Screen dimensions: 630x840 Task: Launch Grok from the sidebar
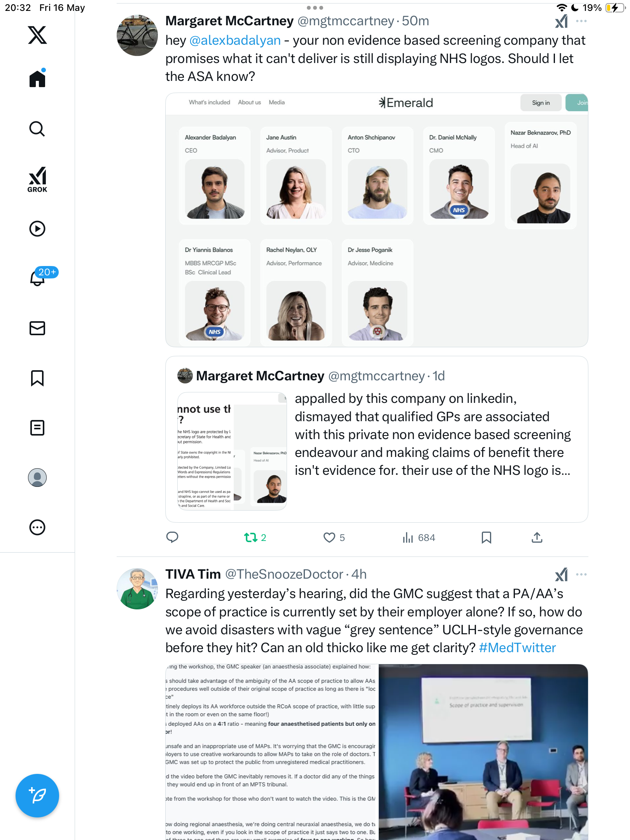pos(37,179)
